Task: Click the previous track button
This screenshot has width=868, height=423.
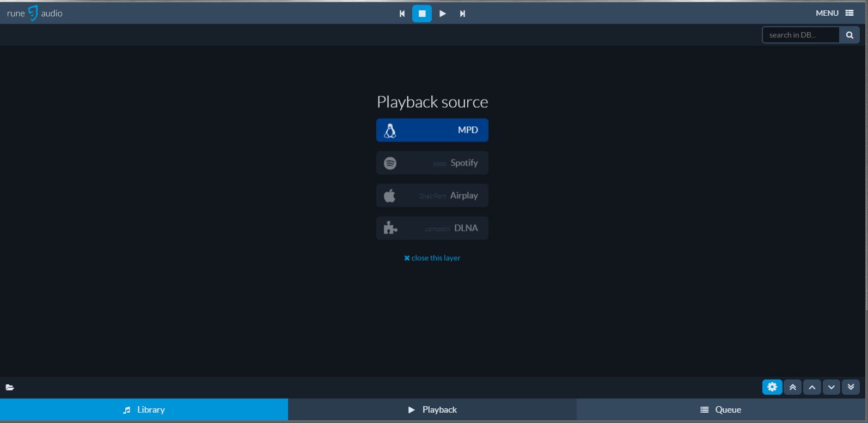Action: click(x=402, y=14)
